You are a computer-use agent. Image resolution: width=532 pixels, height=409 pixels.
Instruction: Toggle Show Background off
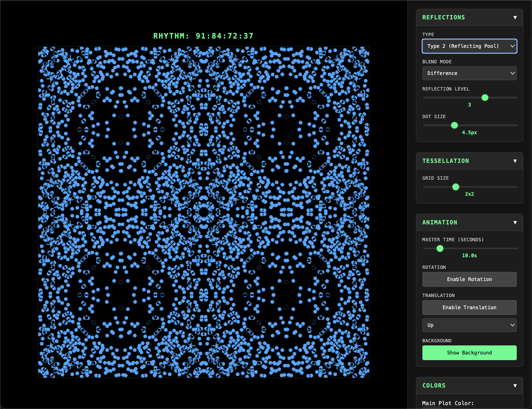click(469, 353)
